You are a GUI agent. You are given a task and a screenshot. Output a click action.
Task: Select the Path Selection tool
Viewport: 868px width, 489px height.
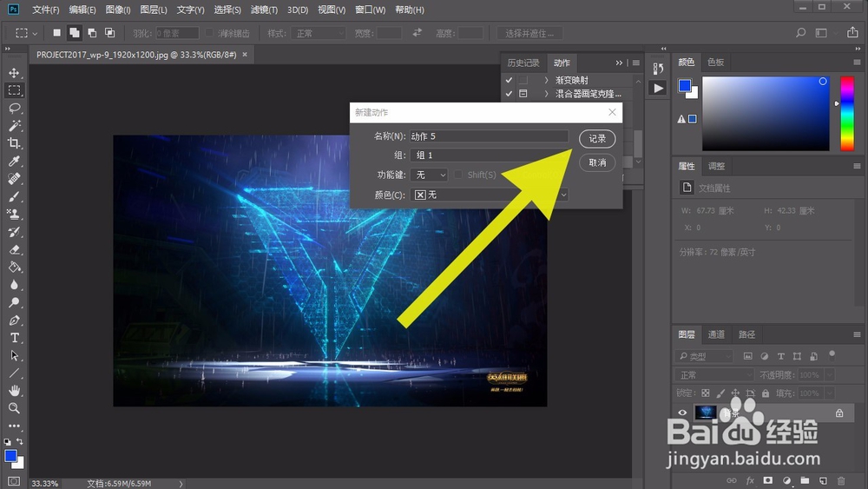tap(15, 355)
